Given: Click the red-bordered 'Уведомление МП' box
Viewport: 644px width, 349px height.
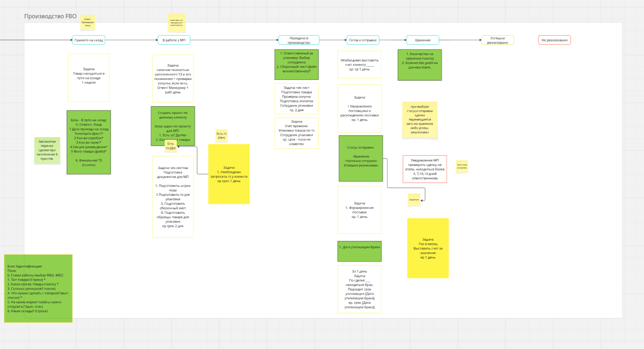Looking at the screenshot, I should click(425, 169).
